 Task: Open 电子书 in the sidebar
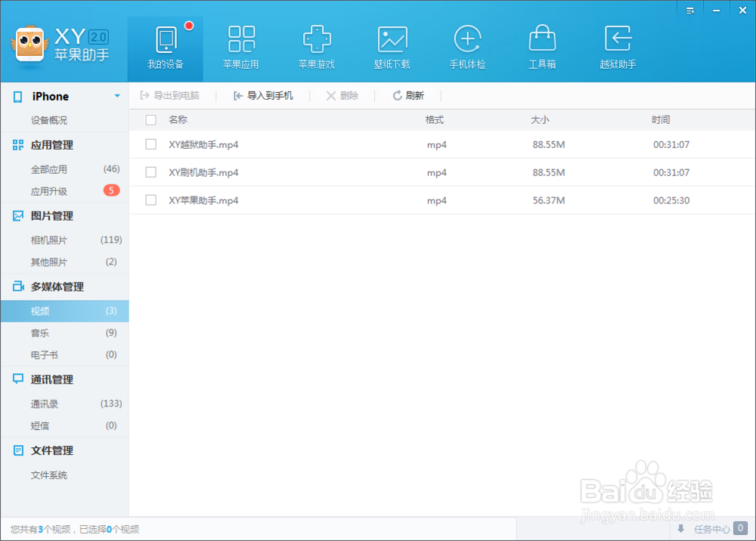click(45, 355)
